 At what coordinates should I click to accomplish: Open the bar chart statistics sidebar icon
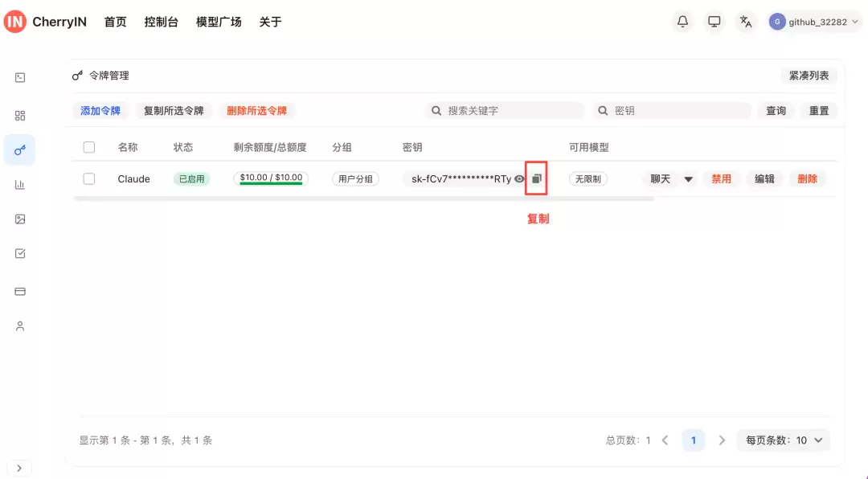click(x=20, y=184)
